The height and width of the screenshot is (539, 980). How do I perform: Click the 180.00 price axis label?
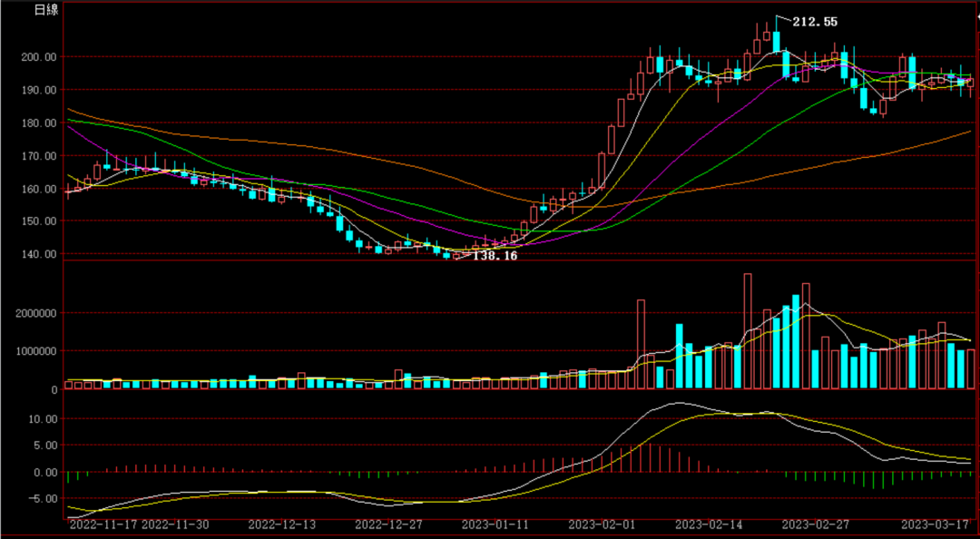38,123
